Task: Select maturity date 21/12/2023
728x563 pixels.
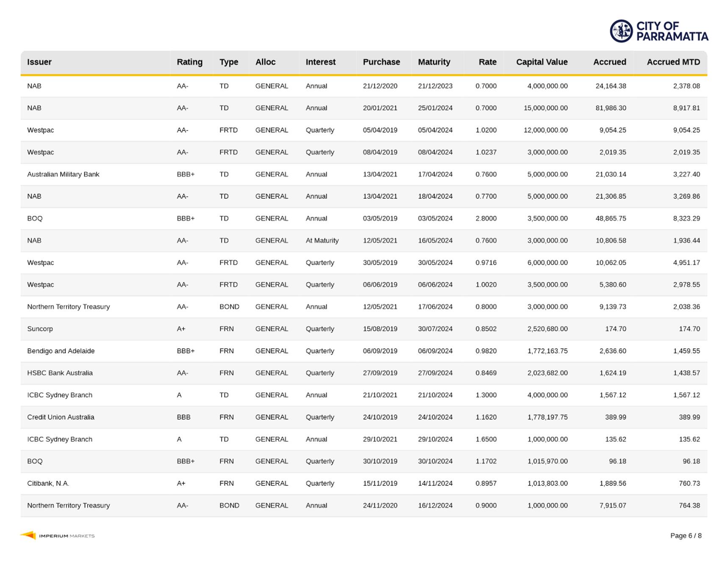Action: point(435,86)
